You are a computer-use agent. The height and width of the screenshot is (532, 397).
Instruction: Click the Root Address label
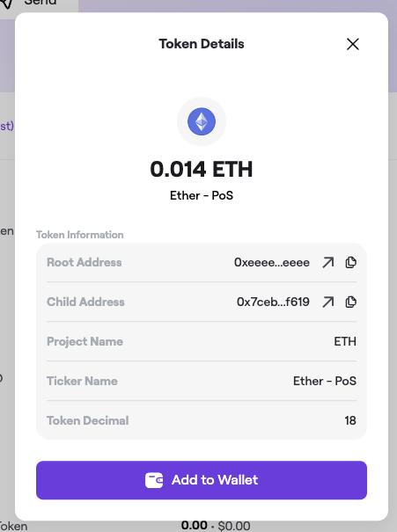(85, 262)
